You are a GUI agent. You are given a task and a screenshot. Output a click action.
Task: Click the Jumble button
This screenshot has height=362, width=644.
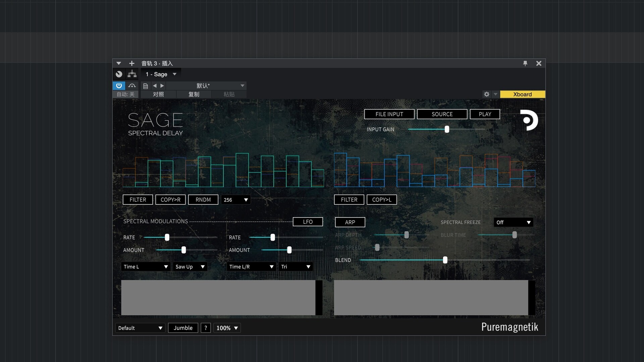click(183, 328)
